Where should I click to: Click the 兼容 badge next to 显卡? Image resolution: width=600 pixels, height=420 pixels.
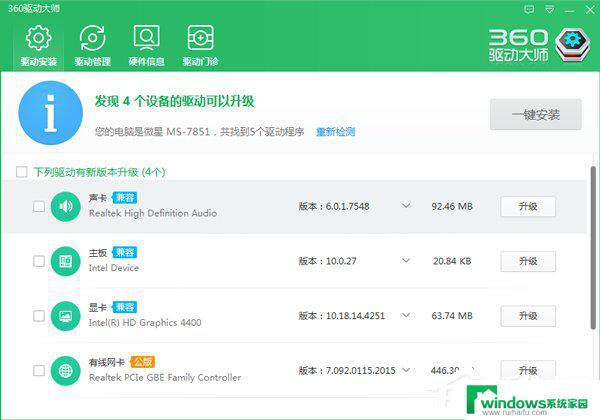pyautogui.click(x=124, y=307)
